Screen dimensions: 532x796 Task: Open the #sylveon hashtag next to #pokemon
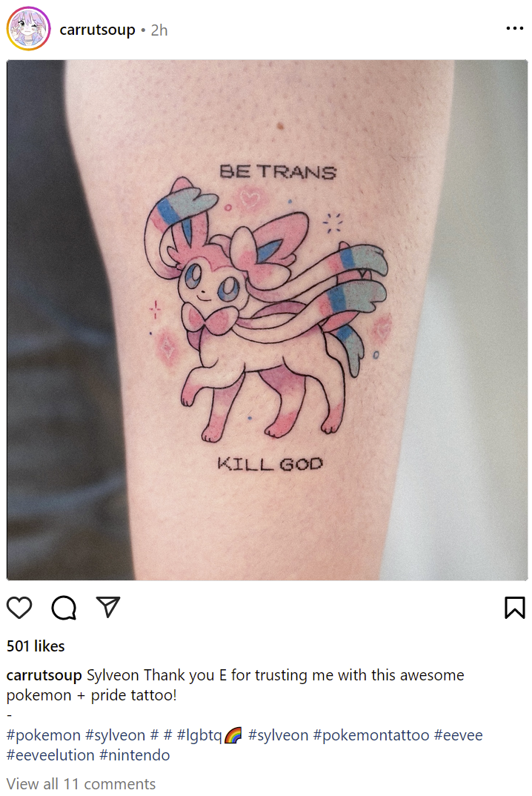click(116, 735)
